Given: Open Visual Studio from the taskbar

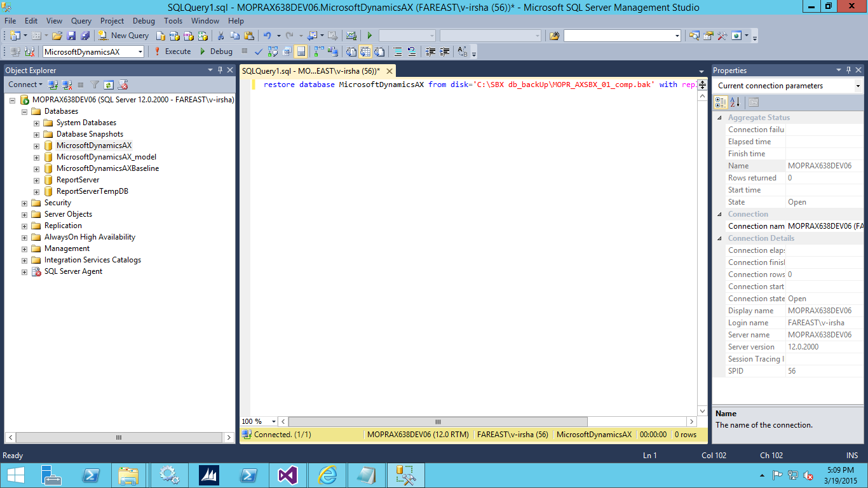Looking at the screenshot, I should pos(288,475).
